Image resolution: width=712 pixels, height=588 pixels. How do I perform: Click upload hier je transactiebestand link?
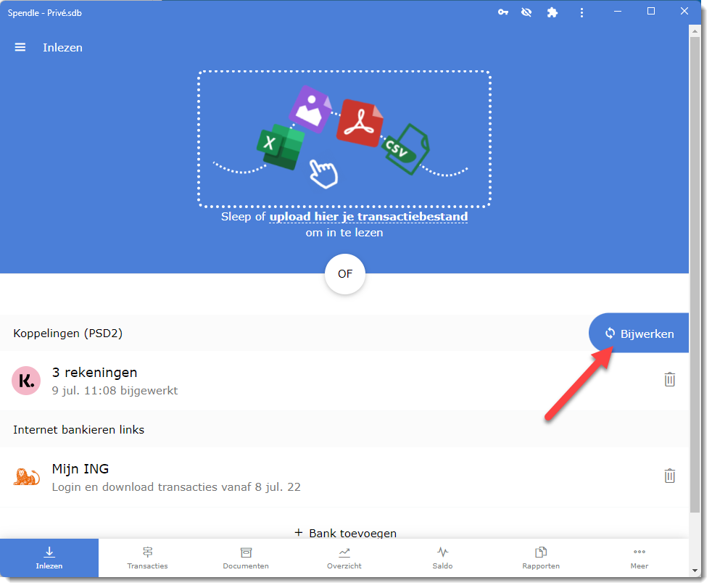point(368,217)
